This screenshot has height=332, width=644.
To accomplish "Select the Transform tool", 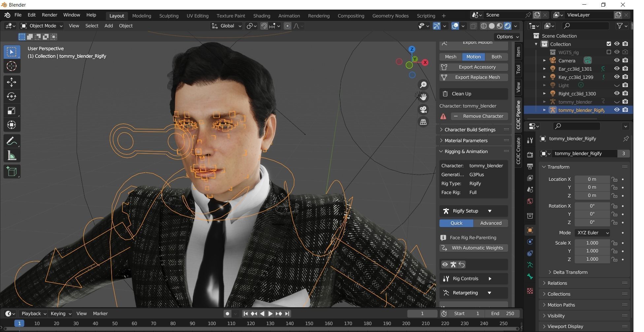I will coord(12,125).
